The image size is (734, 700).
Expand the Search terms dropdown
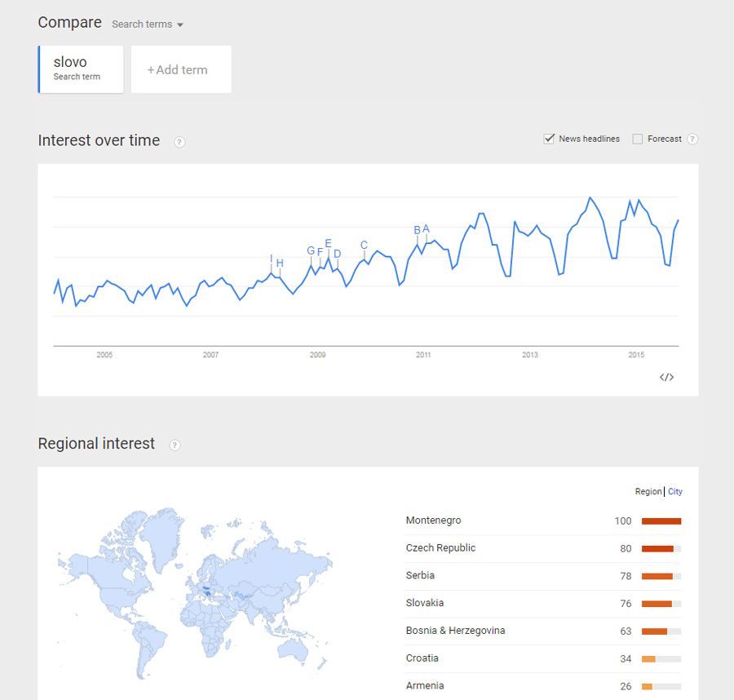click(147, 24)
